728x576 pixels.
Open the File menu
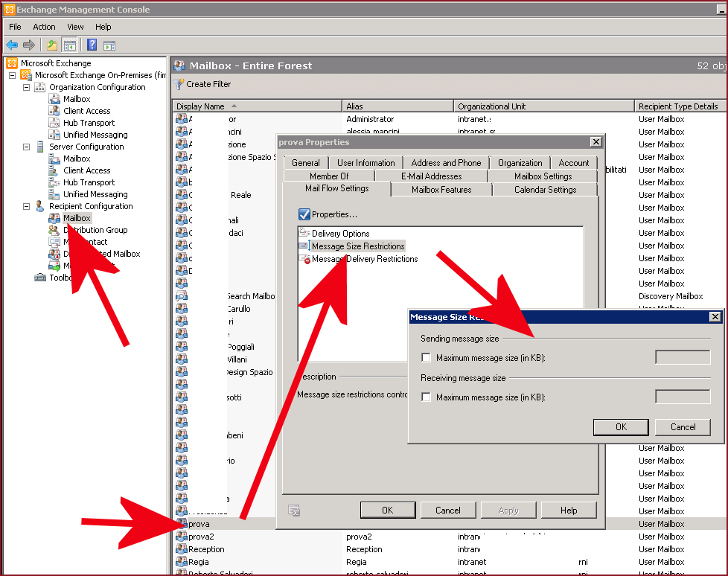click(15, 27)
